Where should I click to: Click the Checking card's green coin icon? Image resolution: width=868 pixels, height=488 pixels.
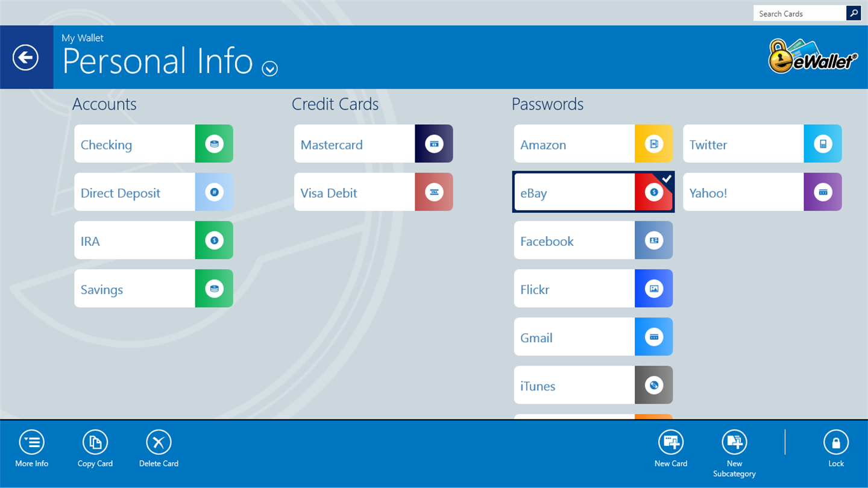tap(214, 144)
